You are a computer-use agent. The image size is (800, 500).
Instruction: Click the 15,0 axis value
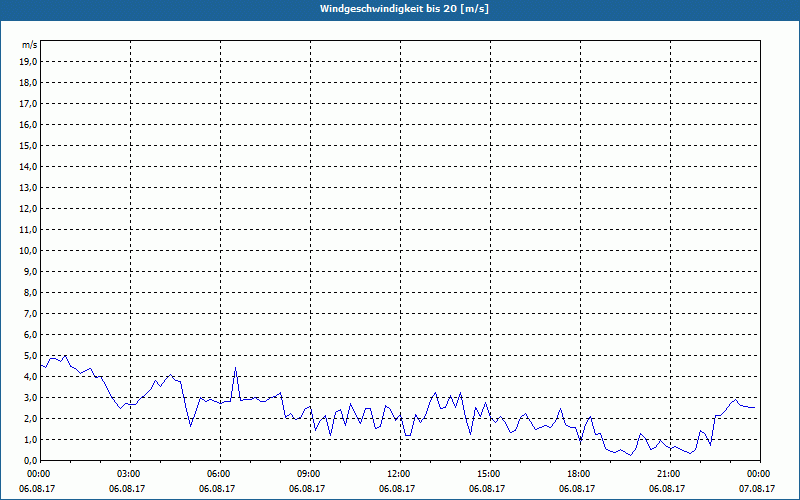click(x=28, y=145)
